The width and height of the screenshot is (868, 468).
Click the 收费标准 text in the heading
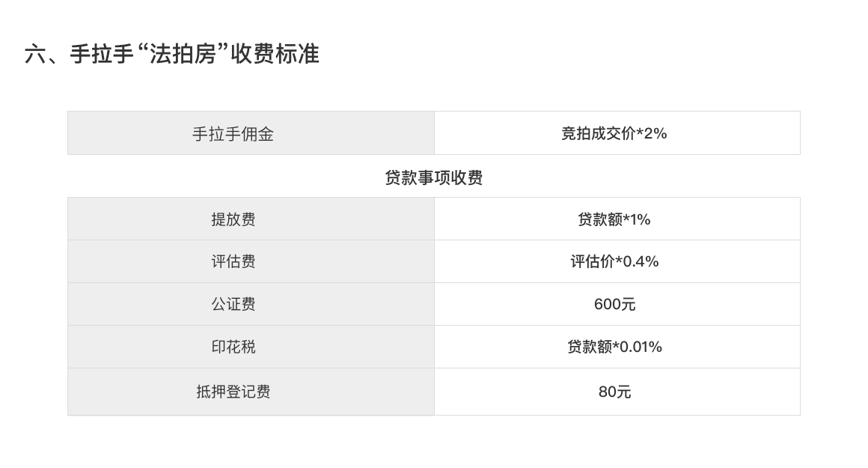click(x=275, y=54)
